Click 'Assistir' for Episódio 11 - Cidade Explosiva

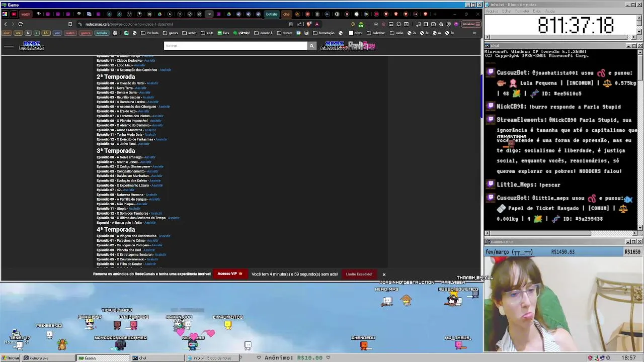tap(149, 61)
